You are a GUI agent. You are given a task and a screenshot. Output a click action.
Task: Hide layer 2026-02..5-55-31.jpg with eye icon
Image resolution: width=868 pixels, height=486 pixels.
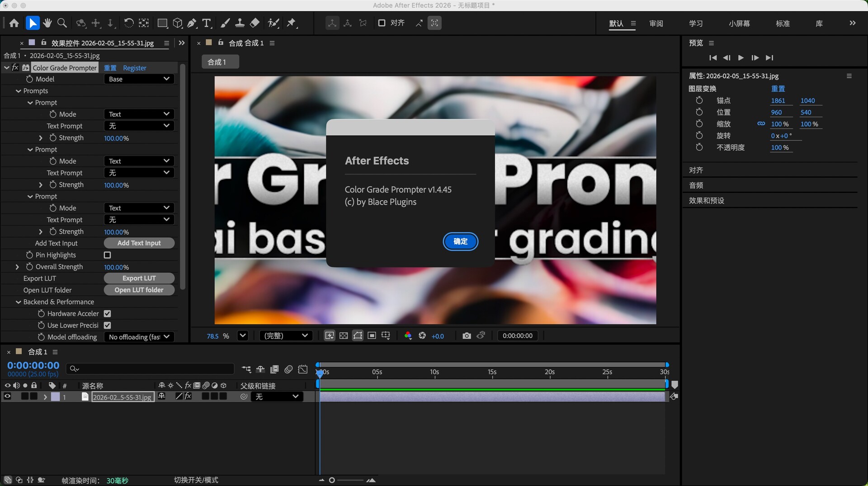[7, 396]
